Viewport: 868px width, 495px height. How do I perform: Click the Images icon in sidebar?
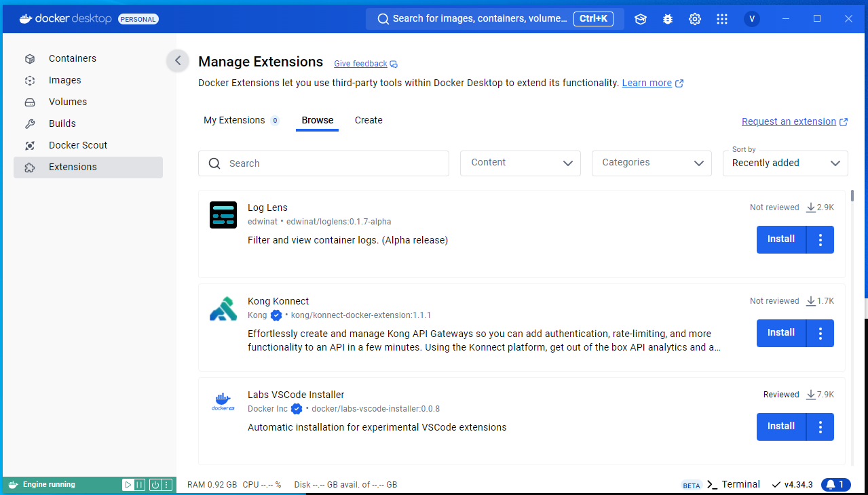(30, 81)
